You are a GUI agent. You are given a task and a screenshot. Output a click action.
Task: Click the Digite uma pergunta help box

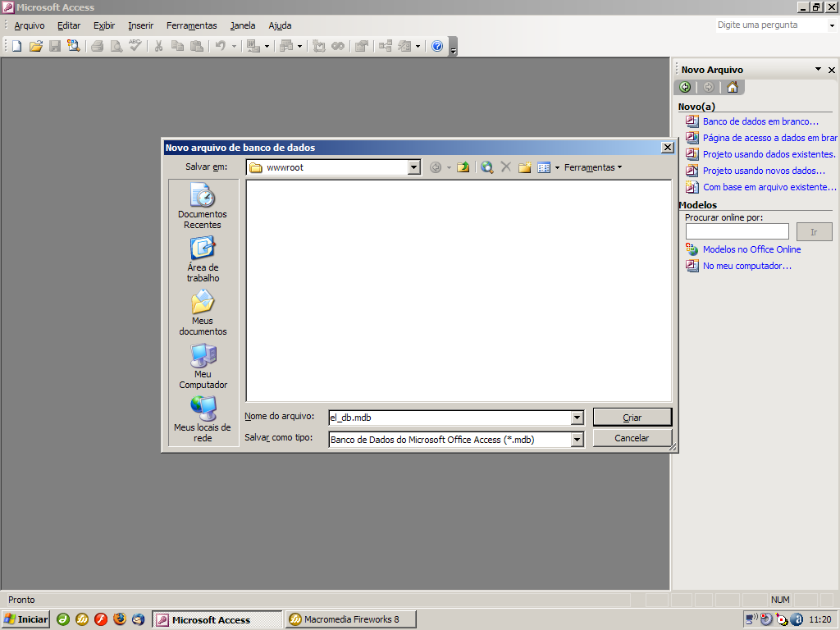[772, 25]
